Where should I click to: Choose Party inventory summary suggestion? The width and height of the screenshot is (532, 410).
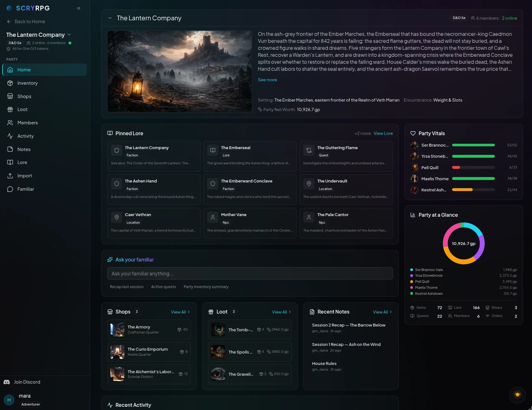click(x=206, y=287)
